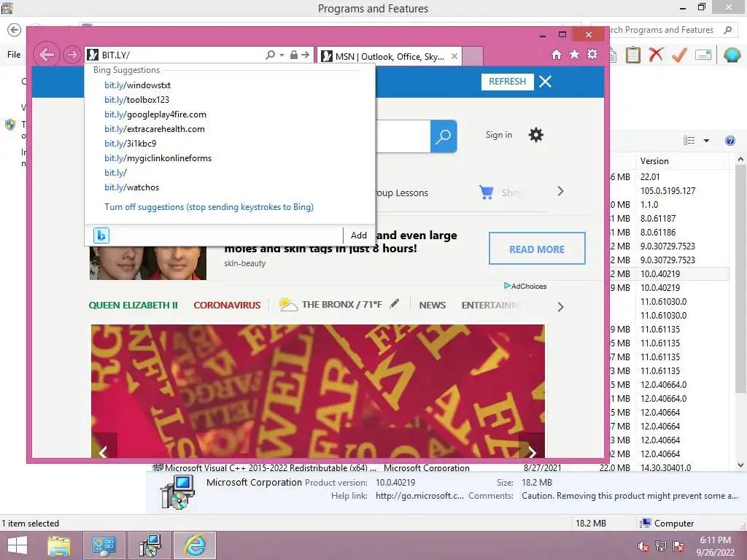The width and height of the screenshot is (747, 560).
Task: Open the address bar search dropdown arrow
Action: click(282, 55)
